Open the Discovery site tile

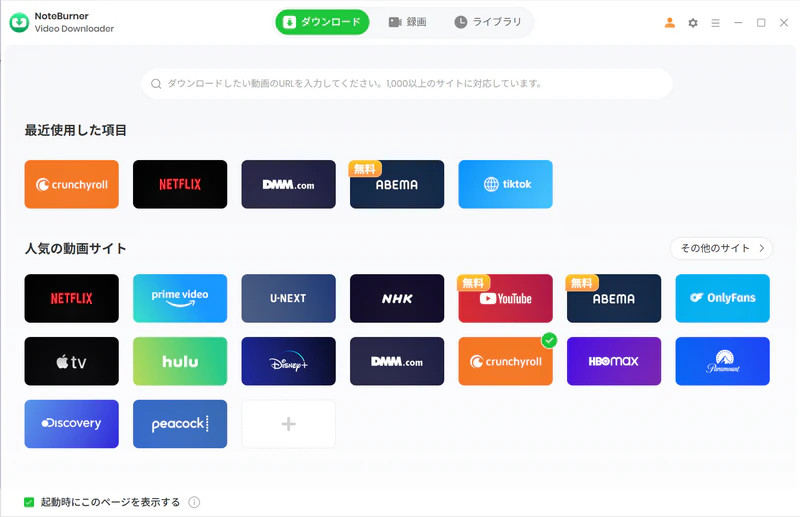point(71,424)
